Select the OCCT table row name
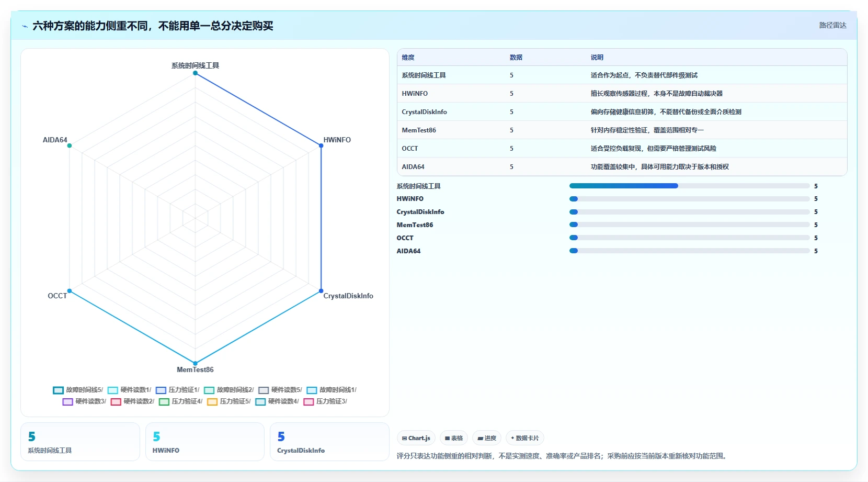This screenshot has height=482, width=868. coord(410,149)
